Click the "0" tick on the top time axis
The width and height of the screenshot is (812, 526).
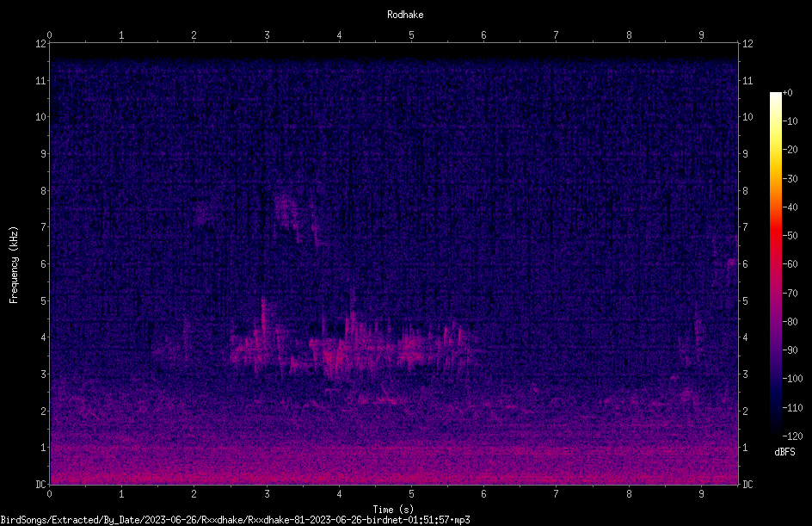(49, 35)
